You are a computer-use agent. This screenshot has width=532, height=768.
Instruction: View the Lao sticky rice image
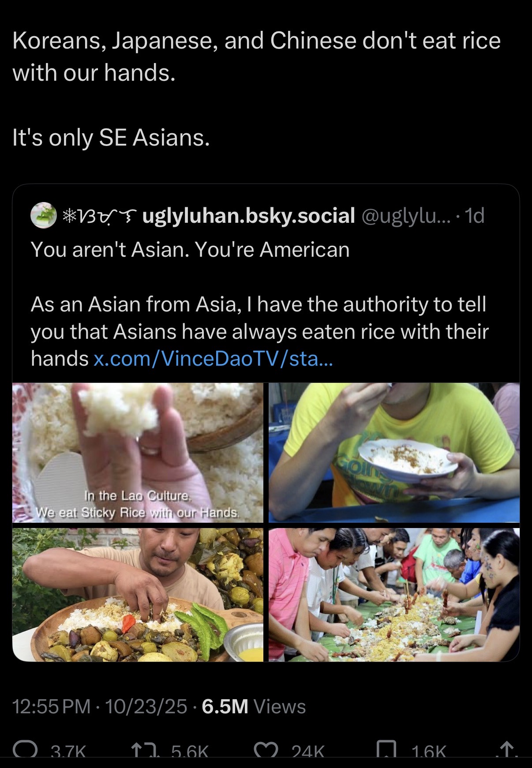(138, 453)
